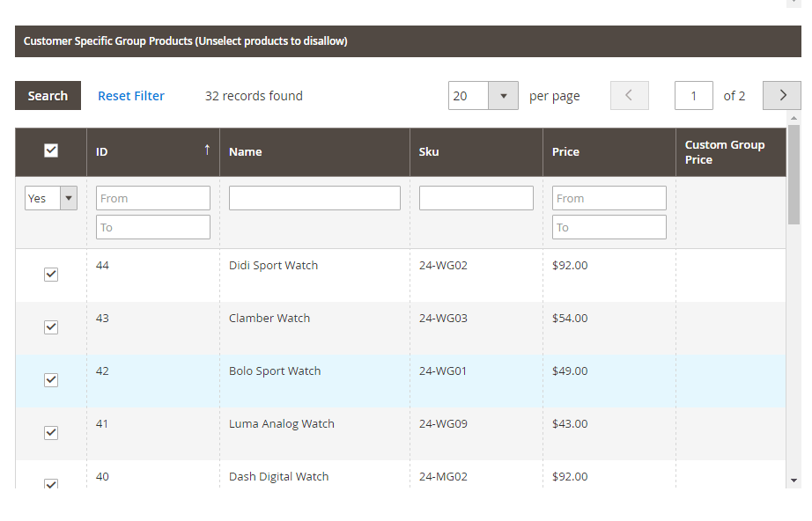
Task: Click the 20 per page selector field
Action: click(x=469, y=96)
